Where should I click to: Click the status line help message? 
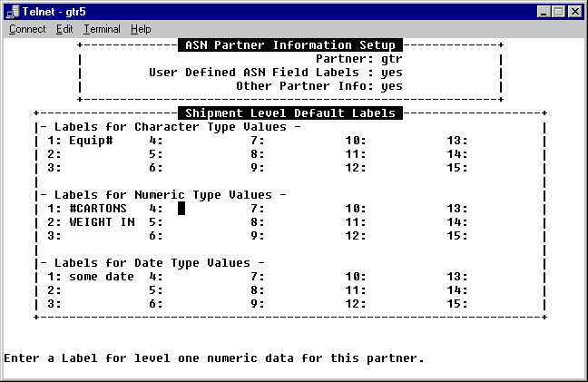click(214, 358)
